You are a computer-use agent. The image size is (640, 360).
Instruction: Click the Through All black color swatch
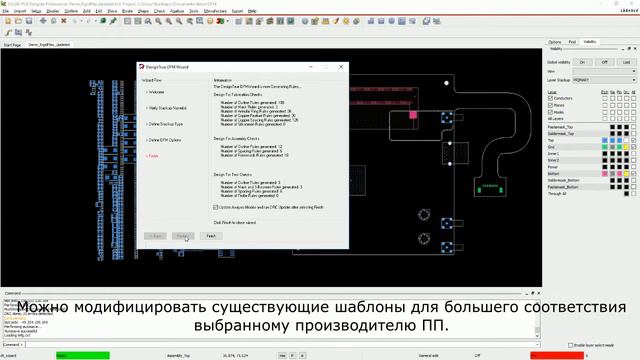click(627, 194)
